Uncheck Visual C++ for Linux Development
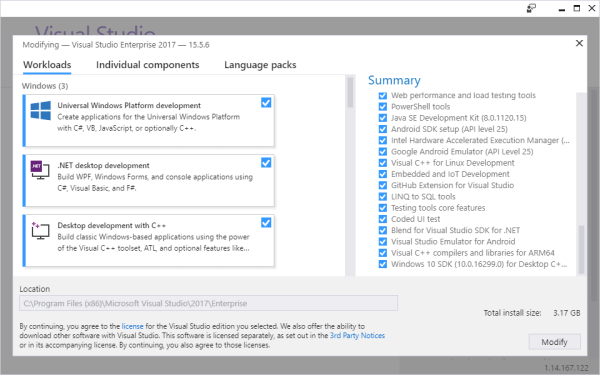Screen dimensions: 600x375 pyautogui.click(x=383, y=163)
